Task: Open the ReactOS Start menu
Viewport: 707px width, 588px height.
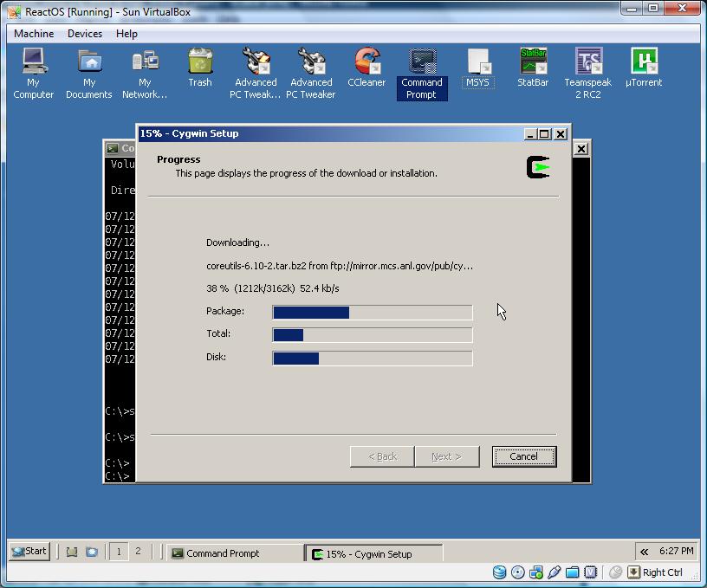Action: pyautogui.click(x=29, y=551)
